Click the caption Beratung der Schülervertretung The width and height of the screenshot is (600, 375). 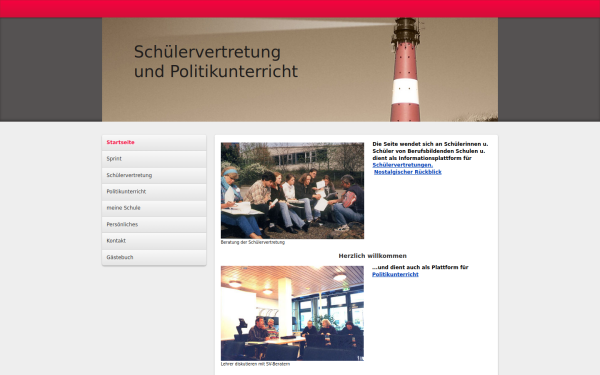pyautogui.click(x=253, y=242)
